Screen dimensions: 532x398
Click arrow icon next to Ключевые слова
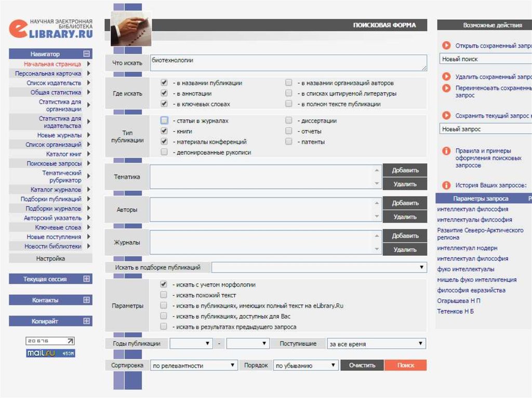pos(88,227)
